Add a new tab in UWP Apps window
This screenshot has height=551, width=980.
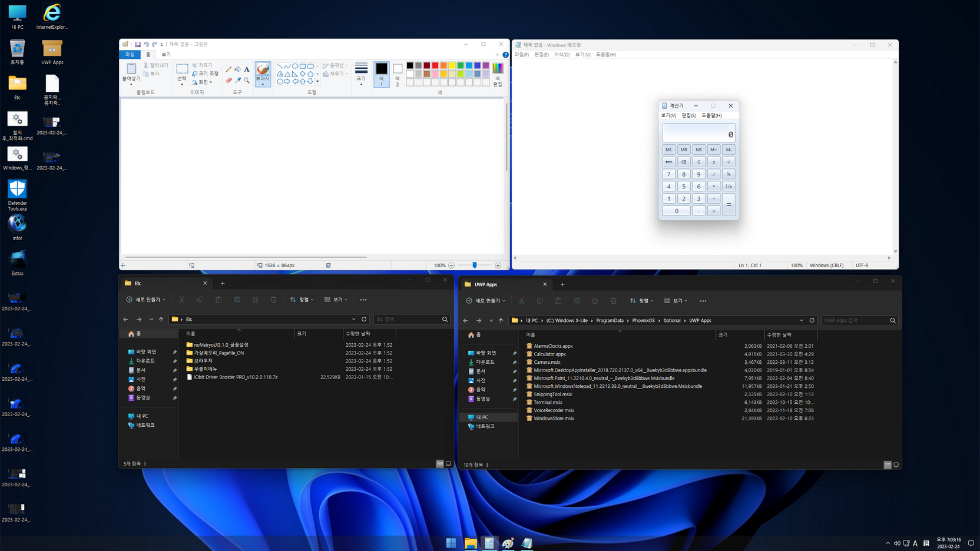562,284
